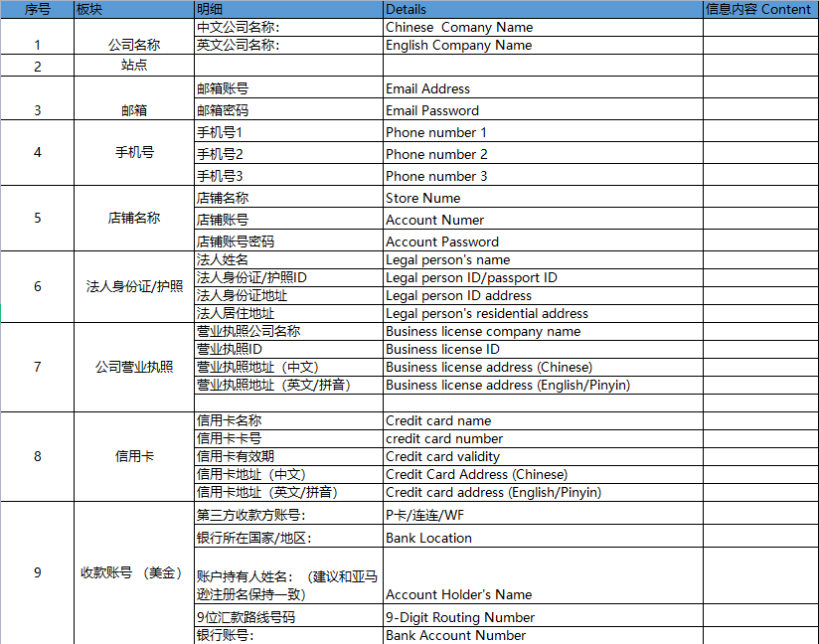Click the cell '9位汇款路线号码'
The image size is (819, 644).
[289, 616]
